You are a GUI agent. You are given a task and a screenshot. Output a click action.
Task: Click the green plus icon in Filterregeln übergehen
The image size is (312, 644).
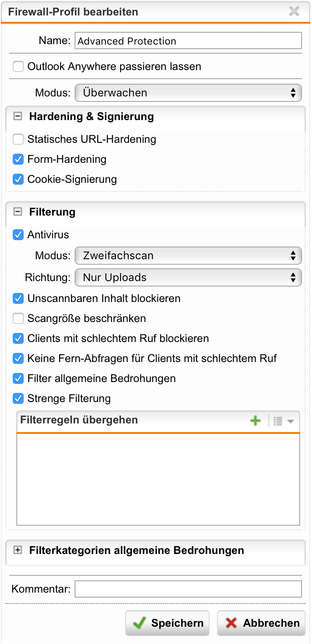[x=256, y=421]
